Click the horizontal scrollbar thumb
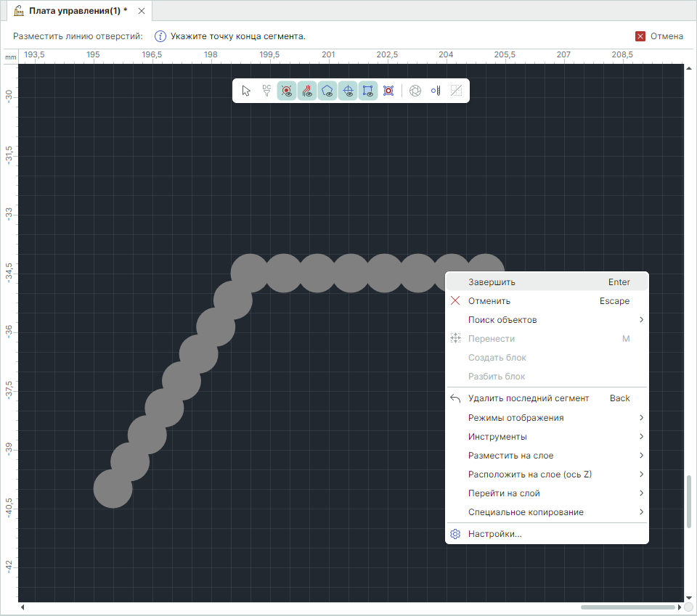697x616 pixels. tap(627, 607)
